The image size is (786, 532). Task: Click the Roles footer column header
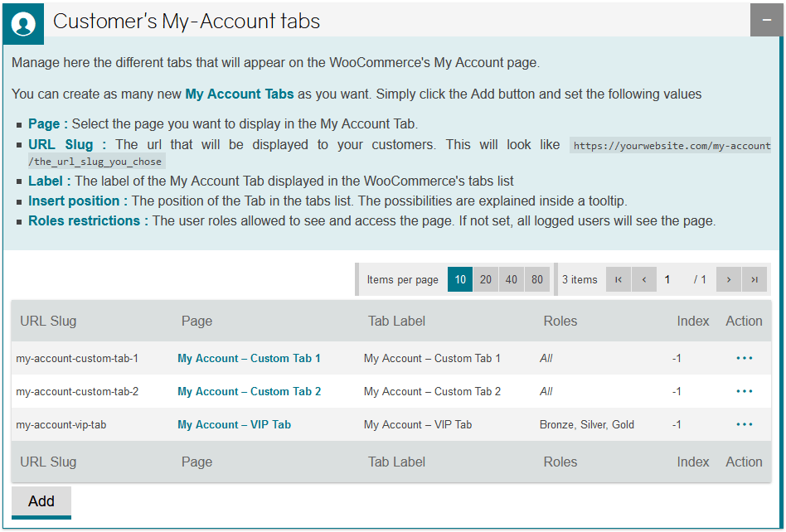tap(560, 462)
